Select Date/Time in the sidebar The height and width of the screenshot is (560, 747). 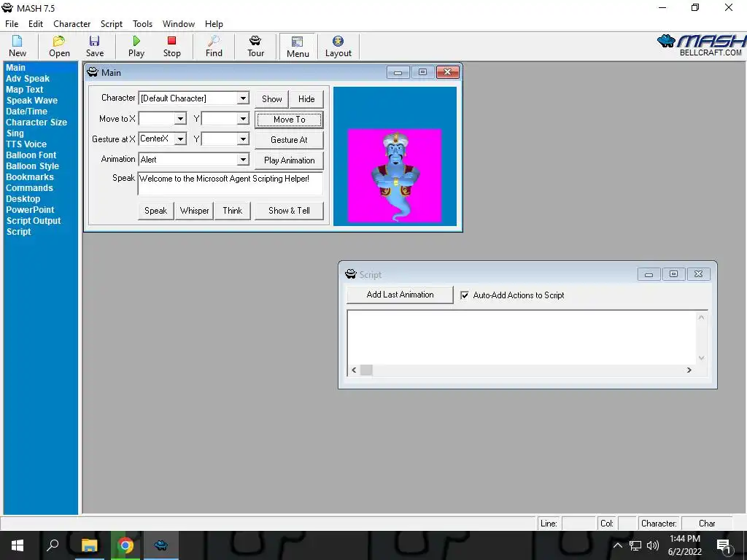(x=27, y=112)
